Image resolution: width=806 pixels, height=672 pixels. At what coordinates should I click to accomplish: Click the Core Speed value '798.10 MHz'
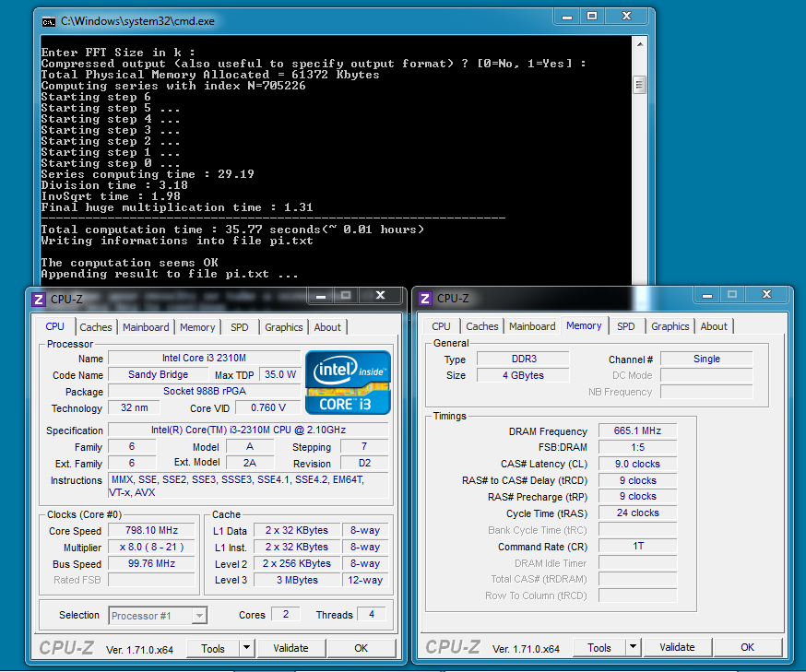(x=151, y=530)
